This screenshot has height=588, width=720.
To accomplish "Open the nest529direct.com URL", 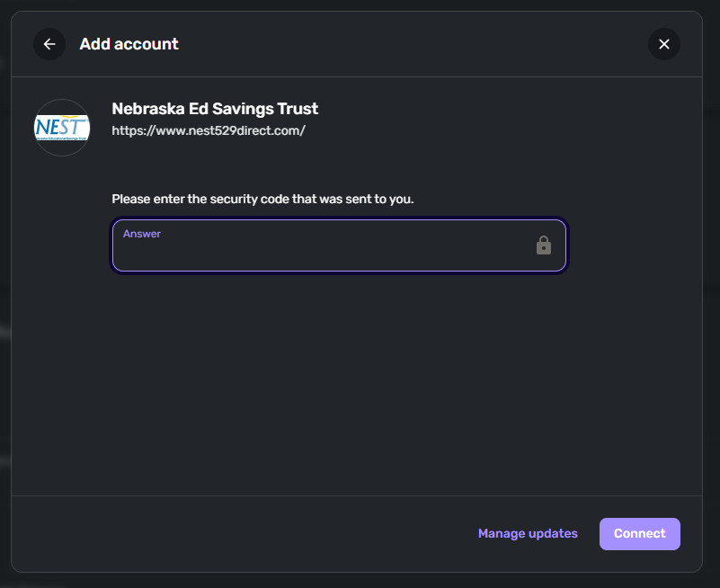I will pyautogui.click(x=209, y=130).
